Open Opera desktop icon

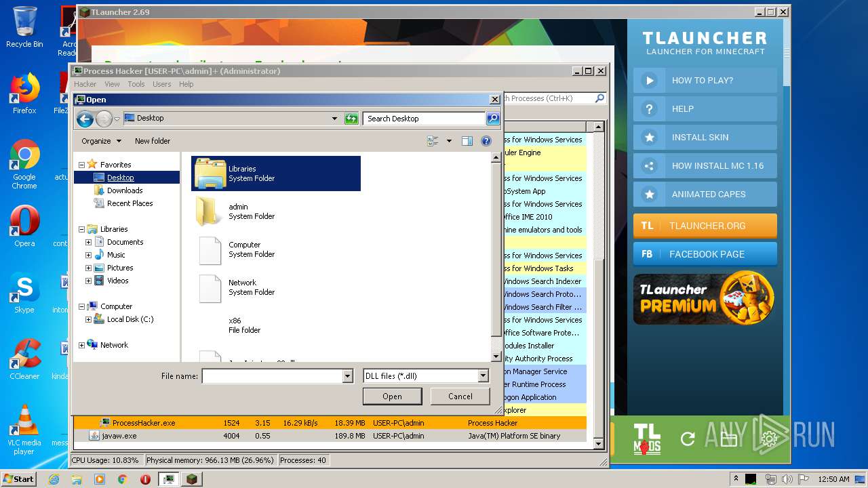tap(24, 226)
